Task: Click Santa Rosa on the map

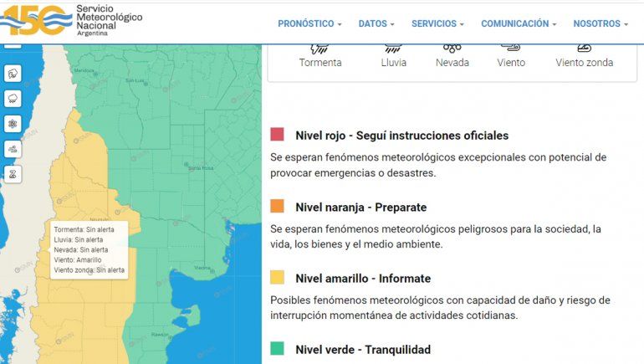Action: (200, 168)
